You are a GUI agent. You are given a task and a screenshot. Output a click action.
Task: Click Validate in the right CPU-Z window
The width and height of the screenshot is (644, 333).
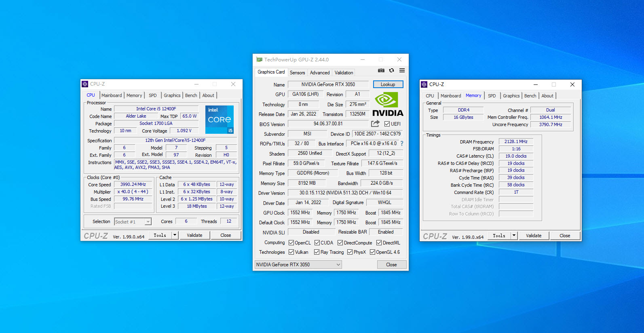pos(533,236)
